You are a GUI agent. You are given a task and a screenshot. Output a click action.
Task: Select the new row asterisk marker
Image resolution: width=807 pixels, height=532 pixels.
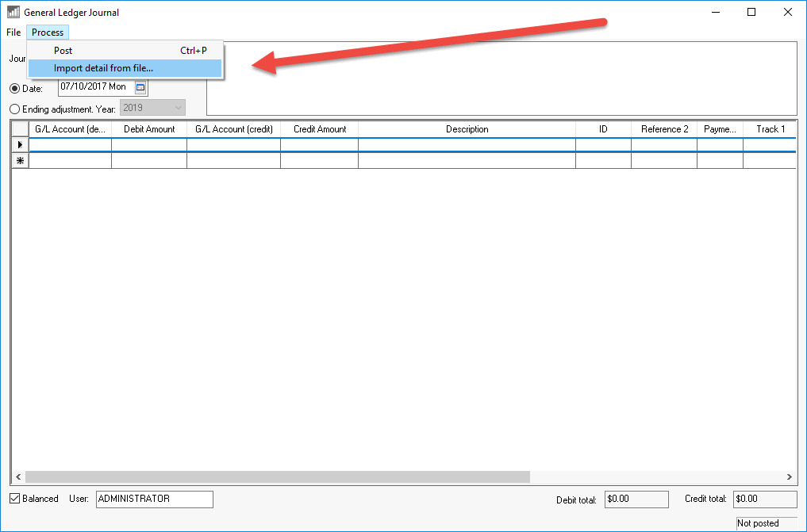[x=20, y=161]
